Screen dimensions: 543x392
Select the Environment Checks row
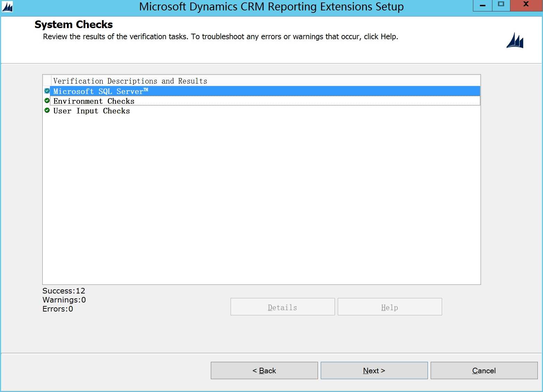(x=265, y=101)
